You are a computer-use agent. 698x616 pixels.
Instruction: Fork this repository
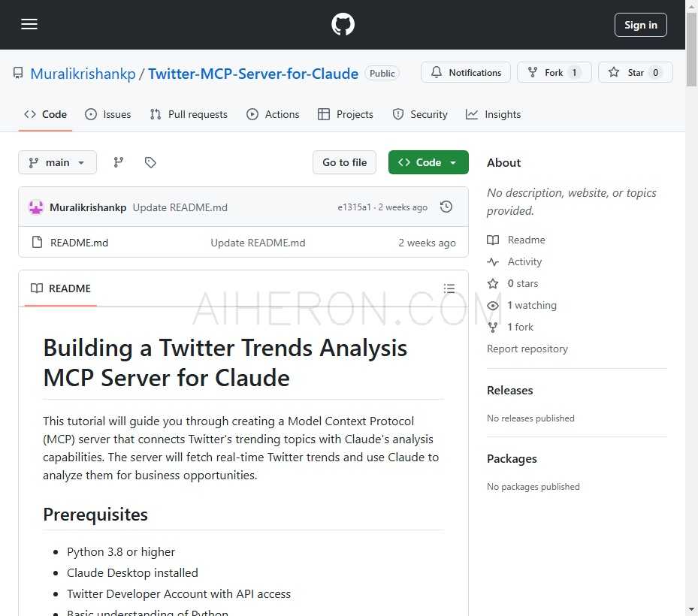point(554,73)
